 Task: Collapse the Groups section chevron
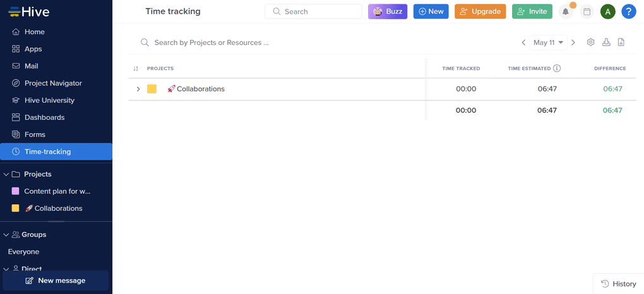[6, 235]
